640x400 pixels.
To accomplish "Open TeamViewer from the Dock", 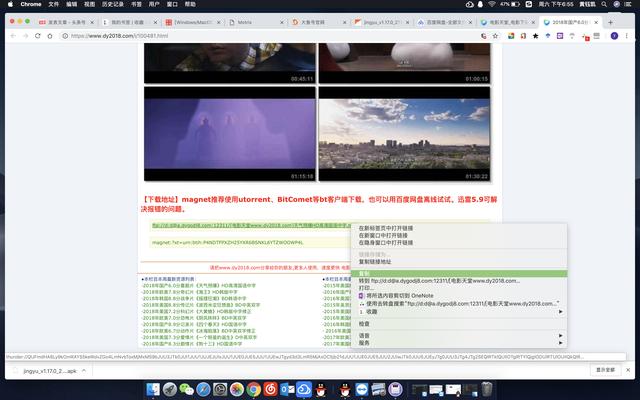I will [x=362, y=389].
